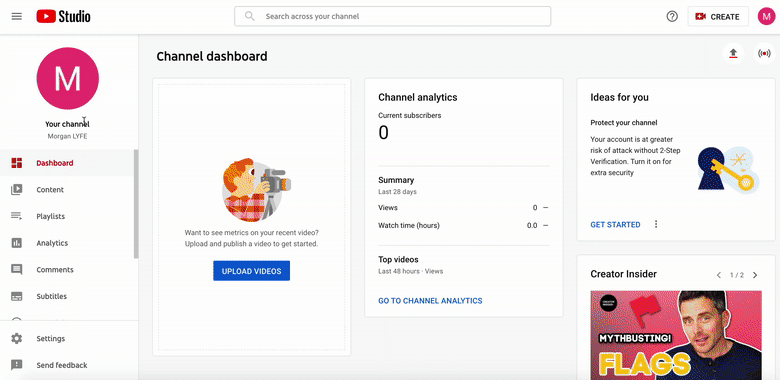Click the Dashboard grid icon
The width and height of the screenshot is (780, 380).
pyautogui.click(x=17, y=163)
